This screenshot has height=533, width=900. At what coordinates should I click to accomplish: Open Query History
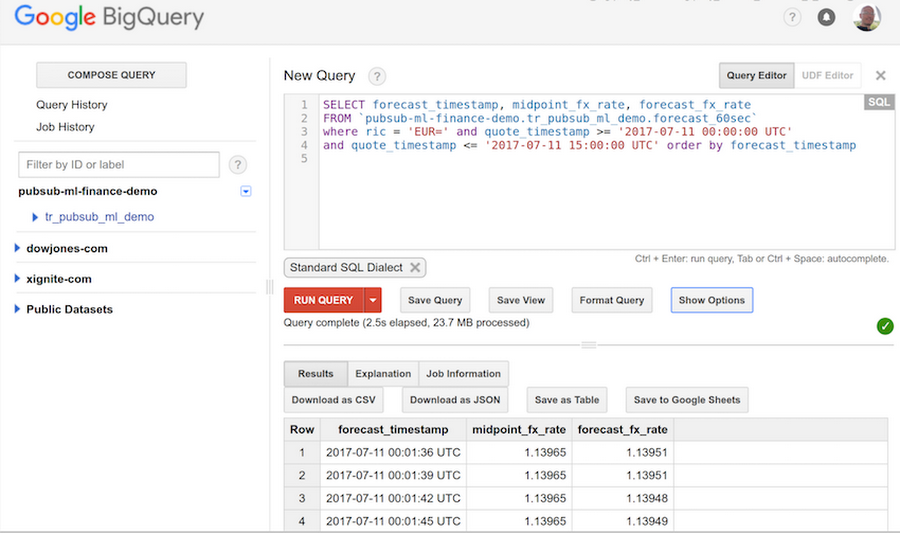pos(72,105)
